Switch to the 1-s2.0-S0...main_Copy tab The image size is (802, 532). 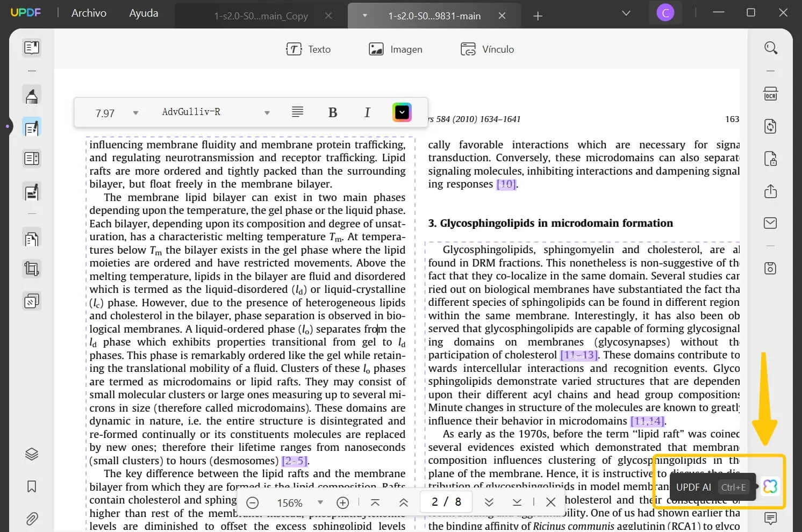[x=261, y=16]
